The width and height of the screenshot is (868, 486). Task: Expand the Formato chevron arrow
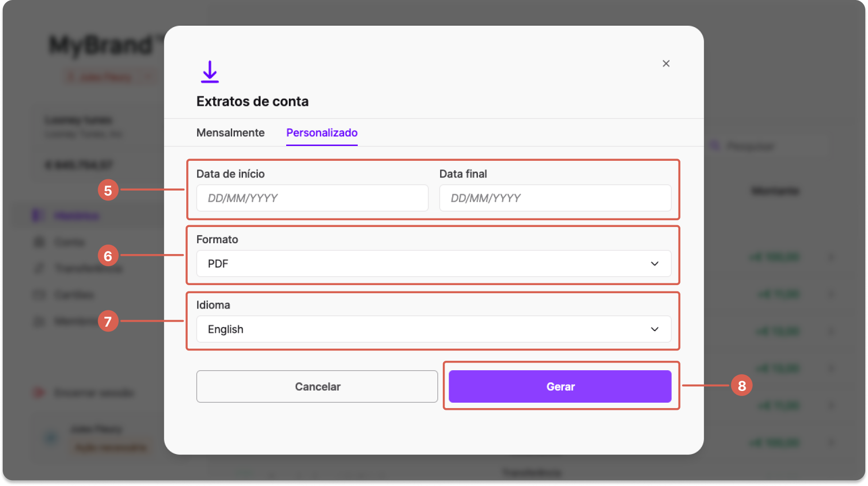655,263
